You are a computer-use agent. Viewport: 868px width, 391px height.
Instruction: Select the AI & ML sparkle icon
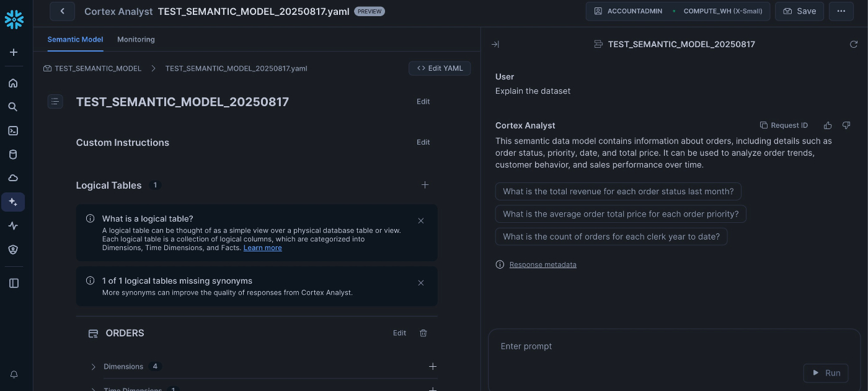pos(13,202)
